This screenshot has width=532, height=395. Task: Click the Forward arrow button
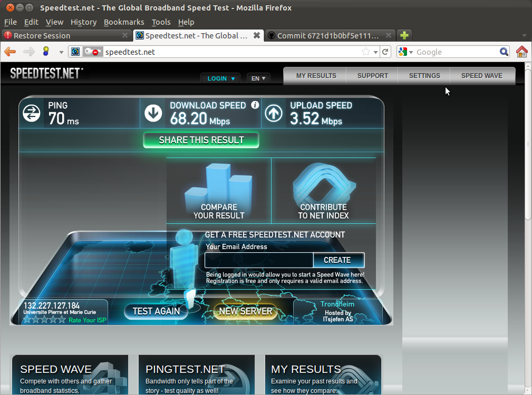(29, 52)
